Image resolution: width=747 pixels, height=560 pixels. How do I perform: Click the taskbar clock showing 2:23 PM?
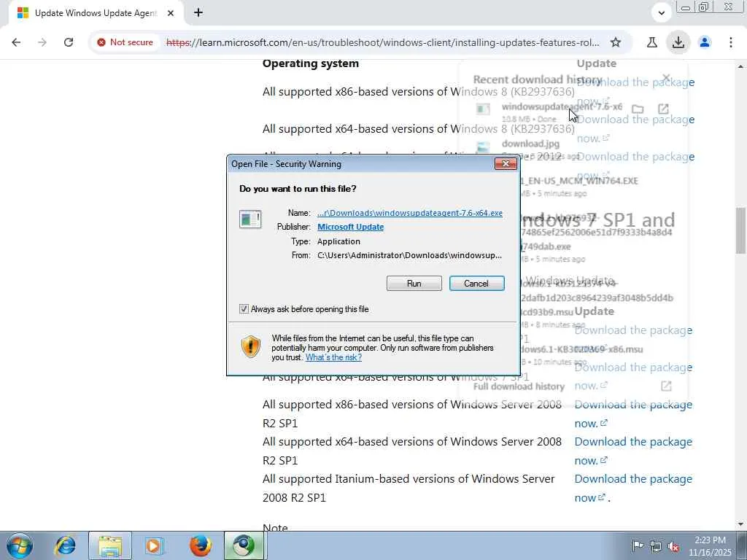point(710,546)
